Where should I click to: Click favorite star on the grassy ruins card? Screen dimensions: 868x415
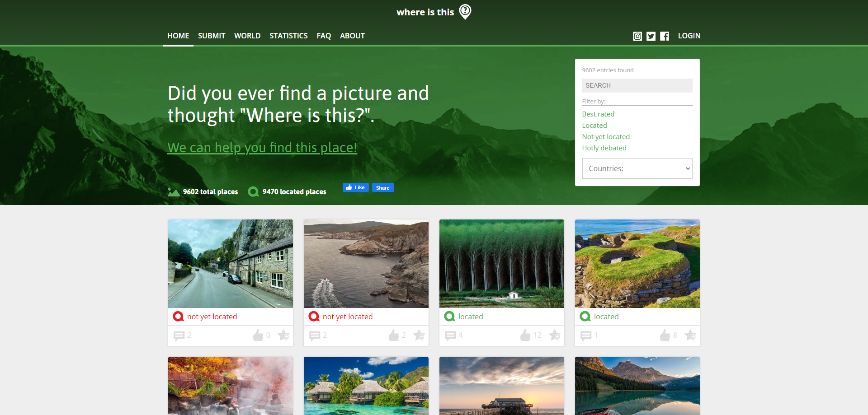pos(690,335)
